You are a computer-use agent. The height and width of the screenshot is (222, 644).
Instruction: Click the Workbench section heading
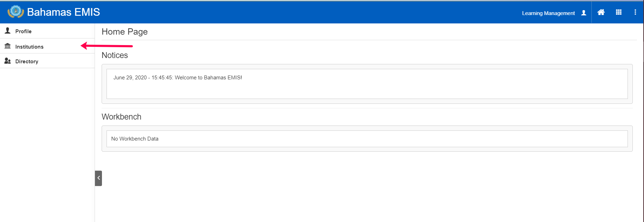click(122, 117)
